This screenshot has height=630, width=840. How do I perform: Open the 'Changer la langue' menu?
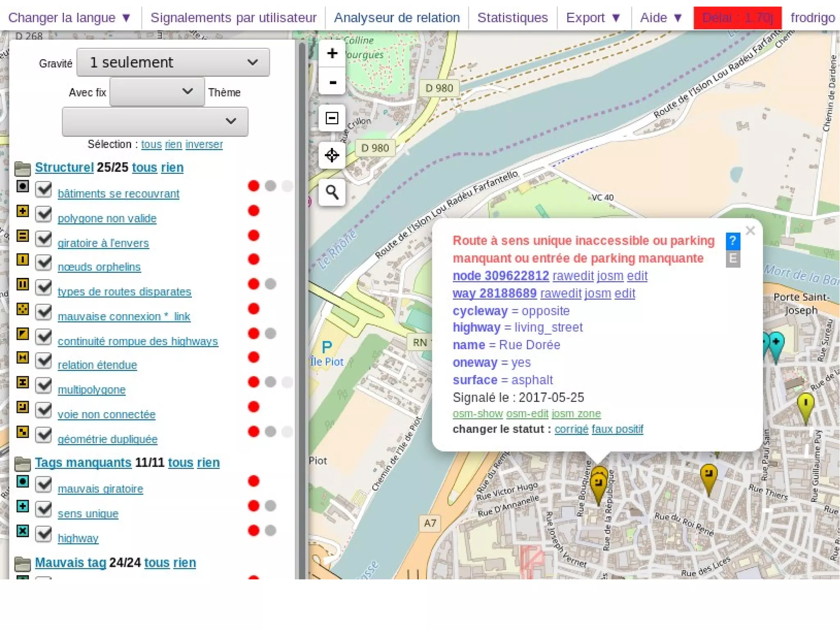(69, 18)
